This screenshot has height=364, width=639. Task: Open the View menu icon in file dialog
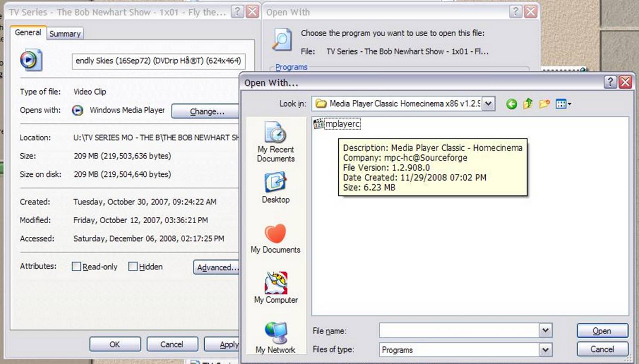563,104
